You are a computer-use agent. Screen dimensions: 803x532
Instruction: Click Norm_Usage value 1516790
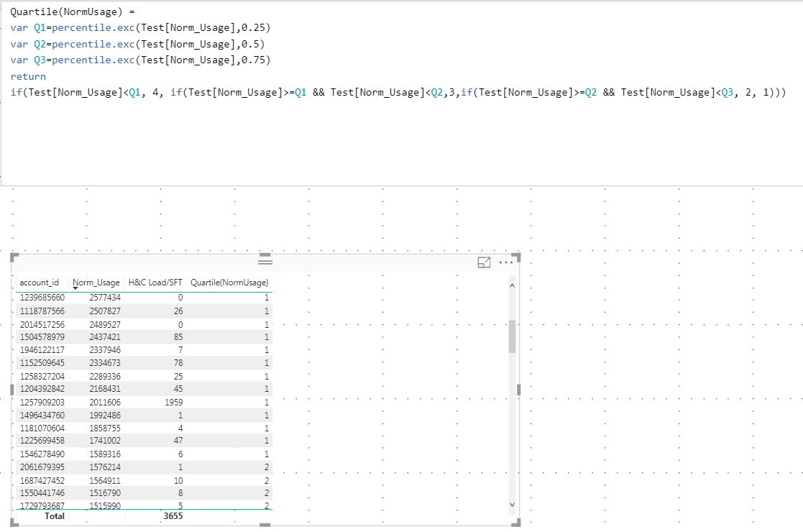tap(105, 493)
